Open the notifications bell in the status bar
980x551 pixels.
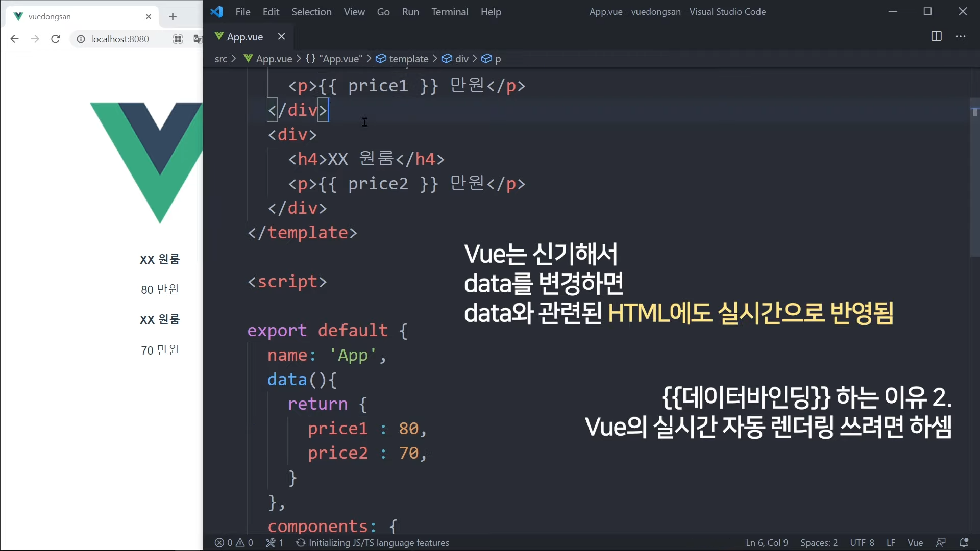pyautogui.click(x=964, y=542)
